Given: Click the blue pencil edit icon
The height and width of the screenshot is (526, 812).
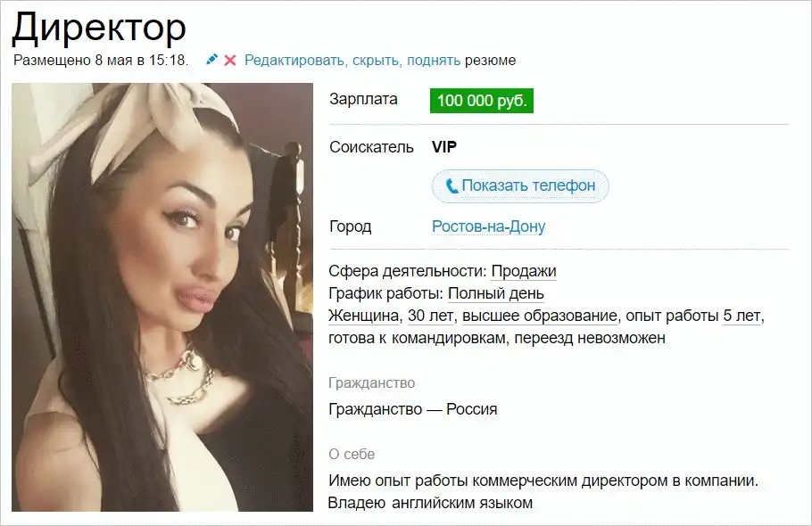Looking at the screenshot, I should [x=211, y=60].
